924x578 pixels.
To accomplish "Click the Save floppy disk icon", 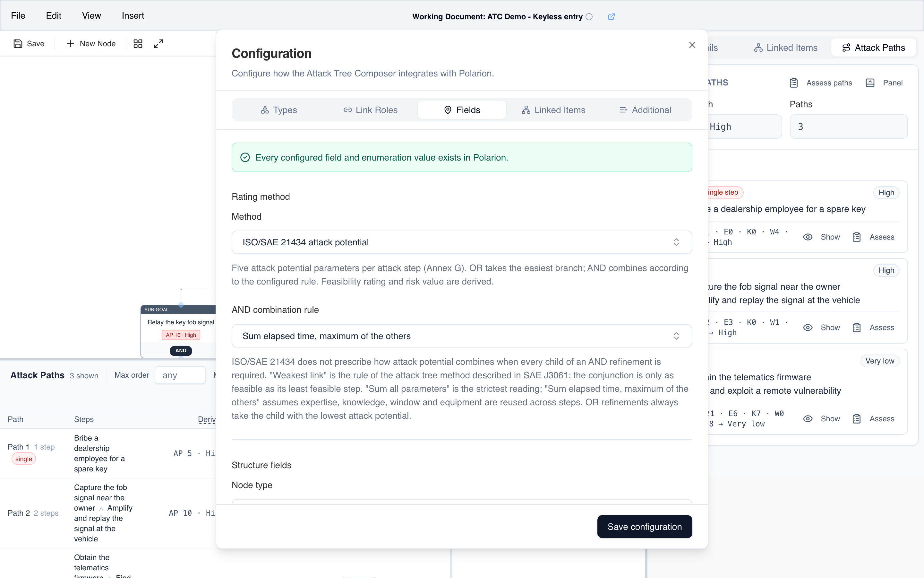I will [x=18, y=44].
